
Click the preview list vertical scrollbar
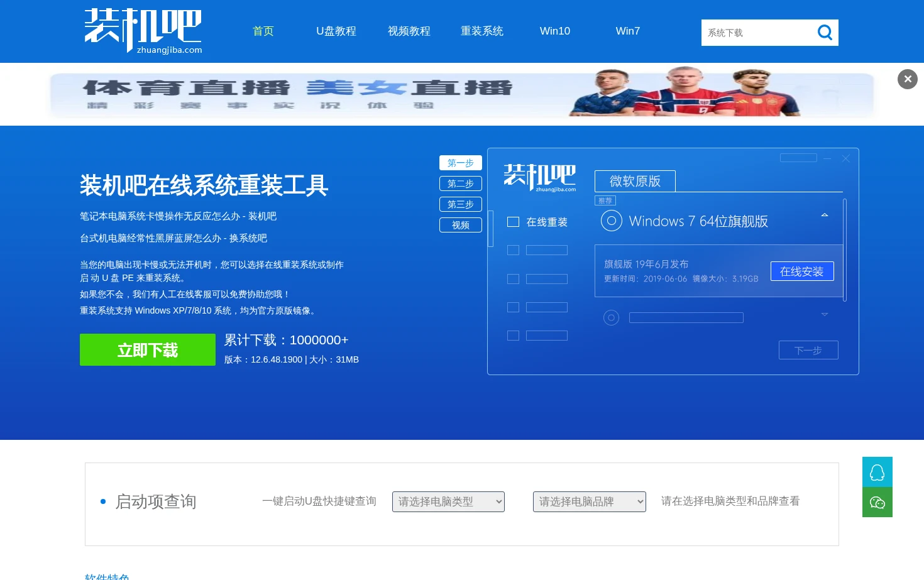[845, 250]
